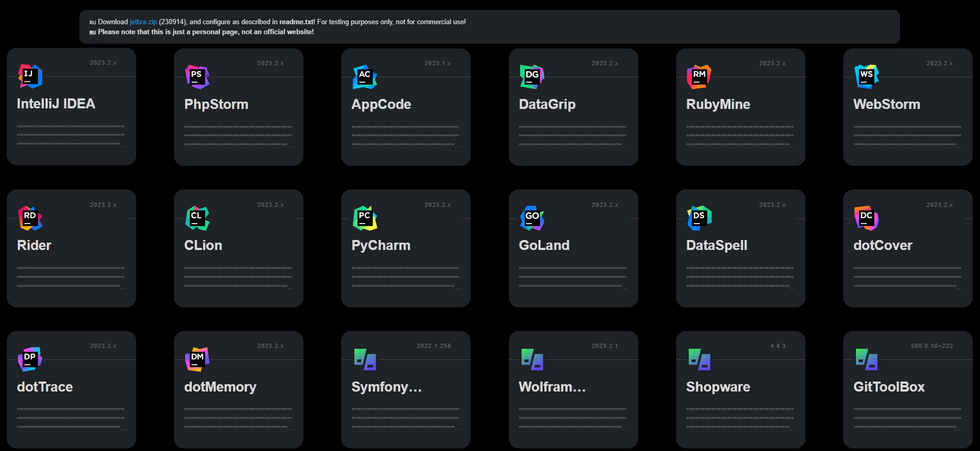The image size is (980, 451).
Task: Click the CLion title
Action: (203, 245)
